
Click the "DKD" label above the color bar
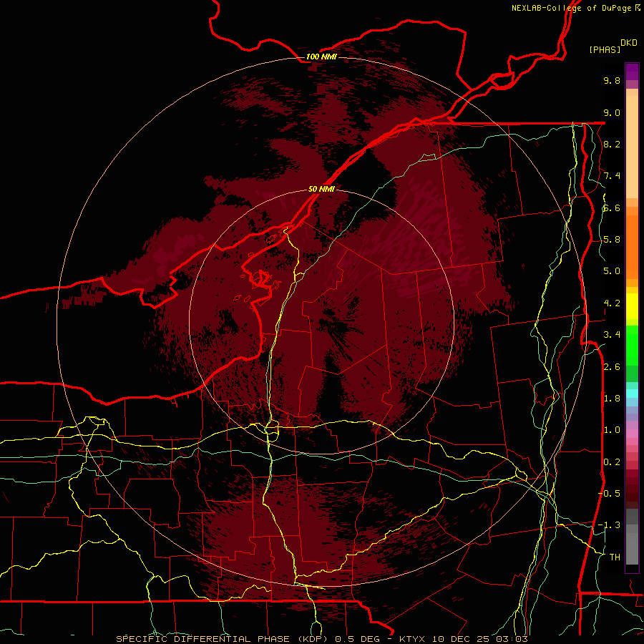(629, 43)
